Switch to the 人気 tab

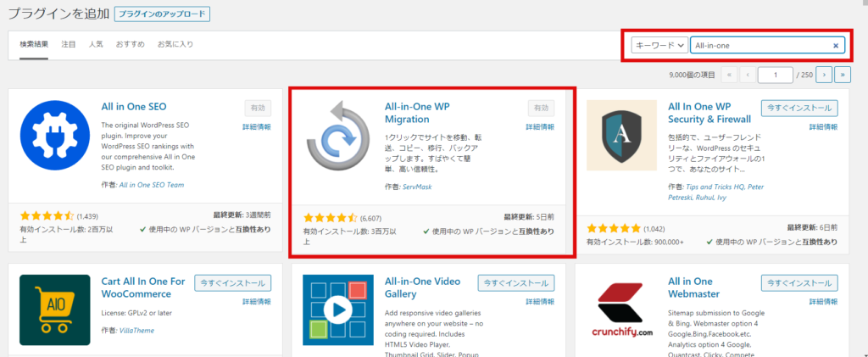coord(96,44)
